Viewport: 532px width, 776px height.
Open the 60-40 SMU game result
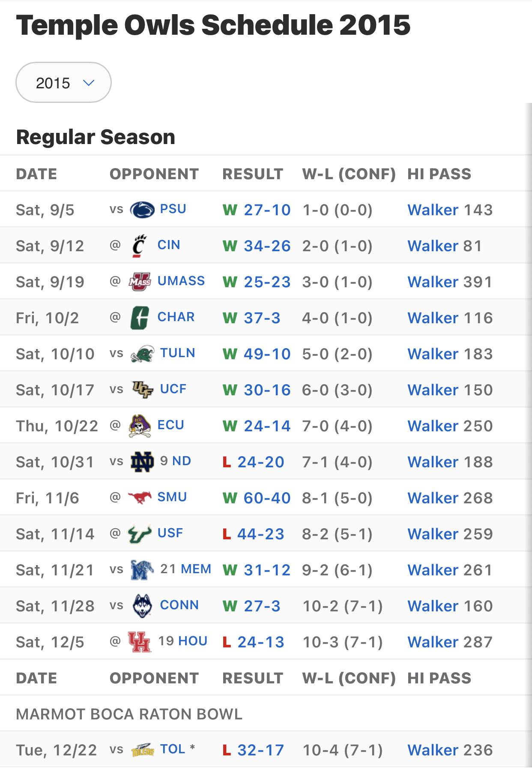click(267, 498)
